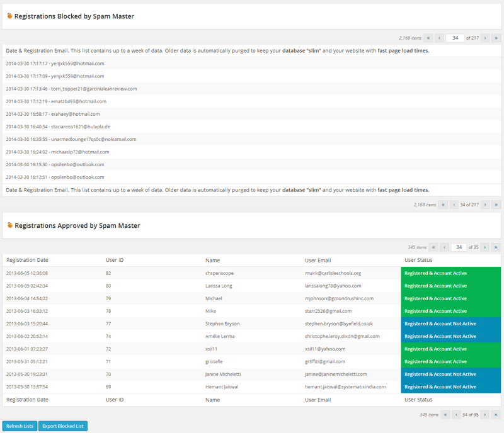Go to first page in approved list top pagination
Image resolution: width=504 pixels, height=433 pixels.
pos(433,247)
